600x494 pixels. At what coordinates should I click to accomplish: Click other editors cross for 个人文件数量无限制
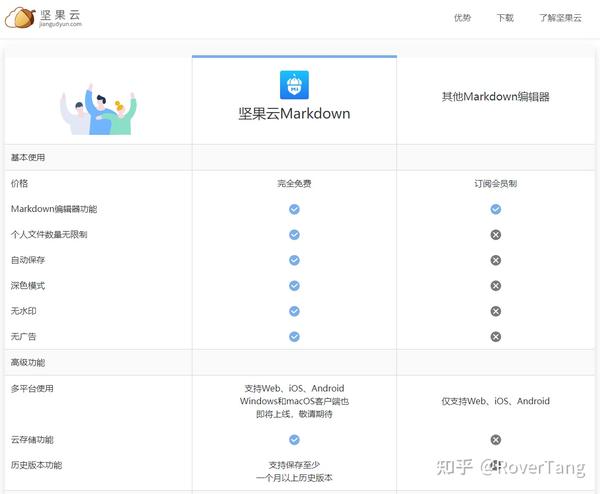click(496, 235)
